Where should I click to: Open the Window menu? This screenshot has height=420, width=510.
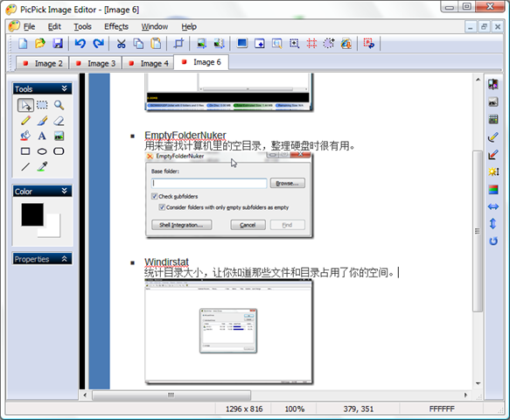click(x=155, y=26)
